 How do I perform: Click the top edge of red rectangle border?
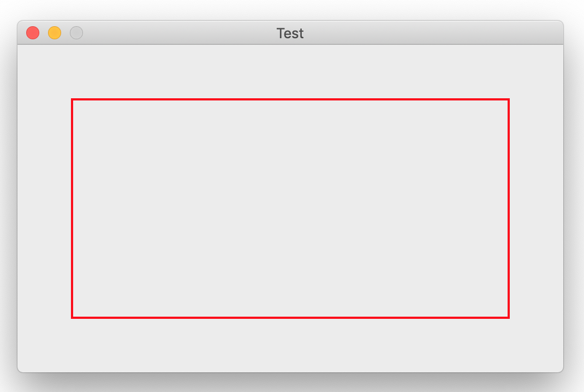coord(290,99)
